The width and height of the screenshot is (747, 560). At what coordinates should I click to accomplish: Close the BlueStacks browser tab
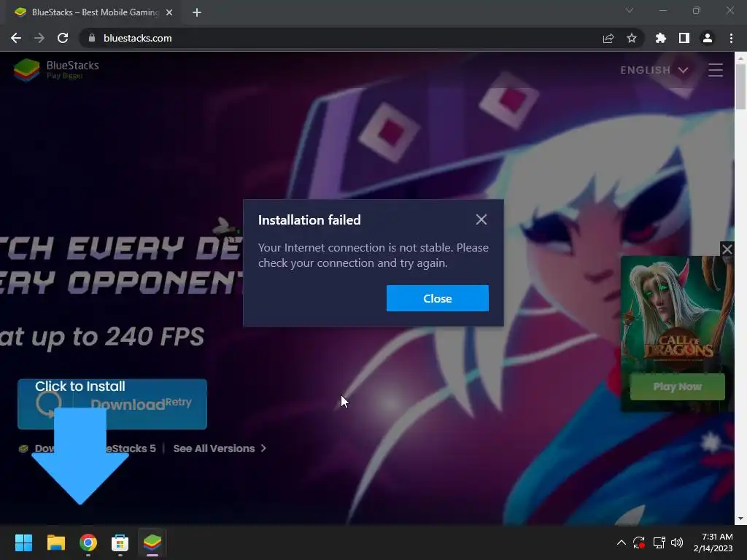[x=169, y=12]
